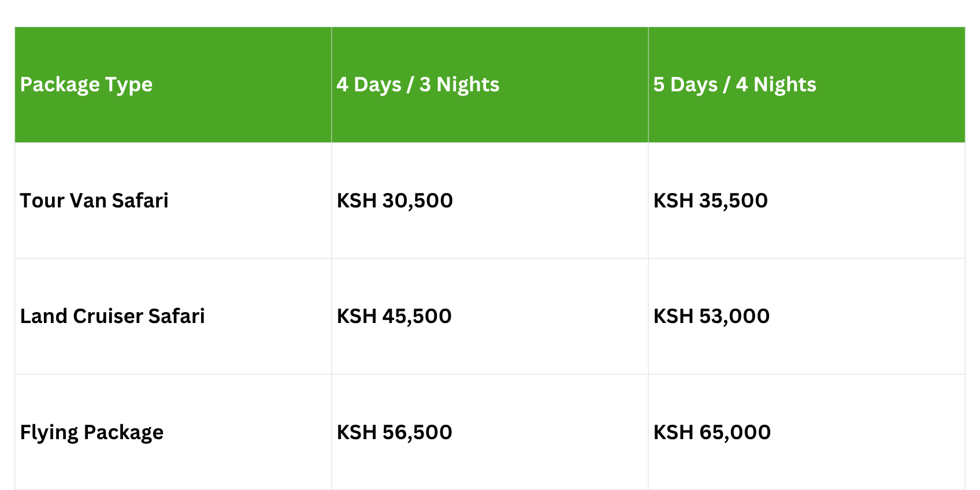980x490 pixels.
Task: Choose the KSH 53,000 price cell
Action: [x=711, y=316]
